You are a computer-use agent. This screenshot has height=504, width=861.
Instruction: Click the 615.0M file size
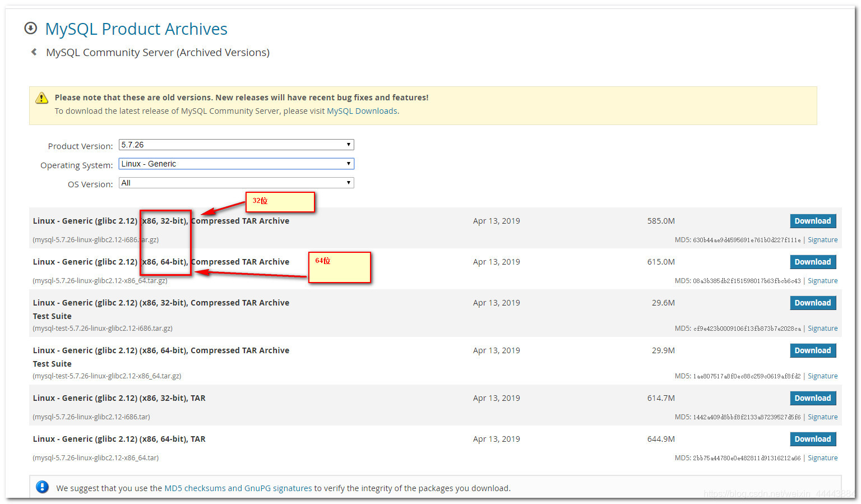(661, 262)
